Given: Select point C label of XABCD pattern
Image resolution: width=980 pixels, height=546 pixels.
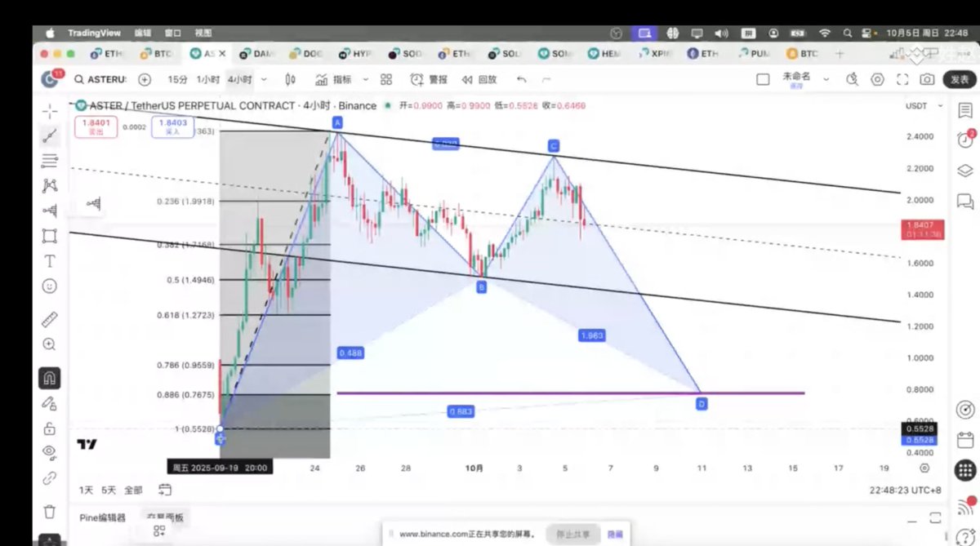Looking at the screenshot, I should [553, 145].
